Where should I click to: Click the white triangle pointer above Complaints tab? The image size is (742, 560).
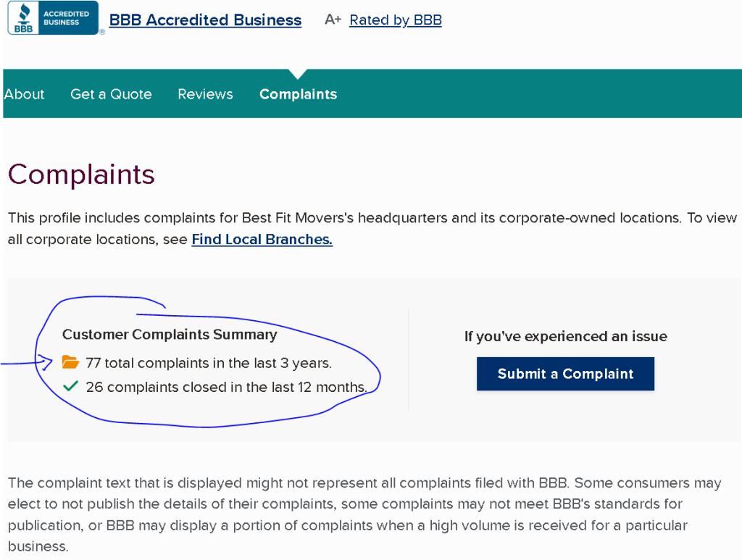click(298, 73)
